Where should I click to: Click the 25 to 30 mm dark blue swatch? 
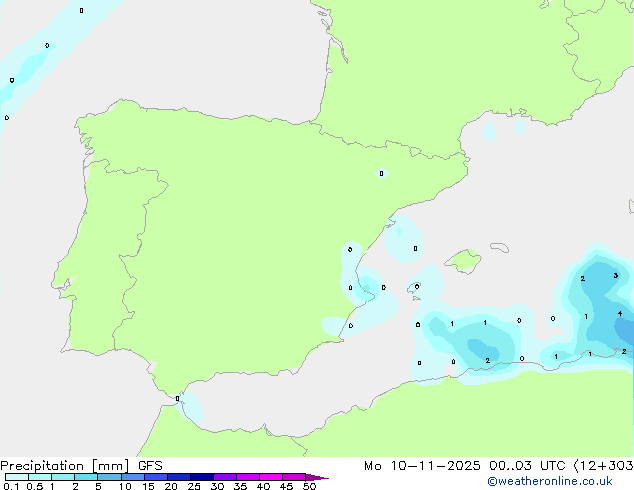[x=202, y=477]
